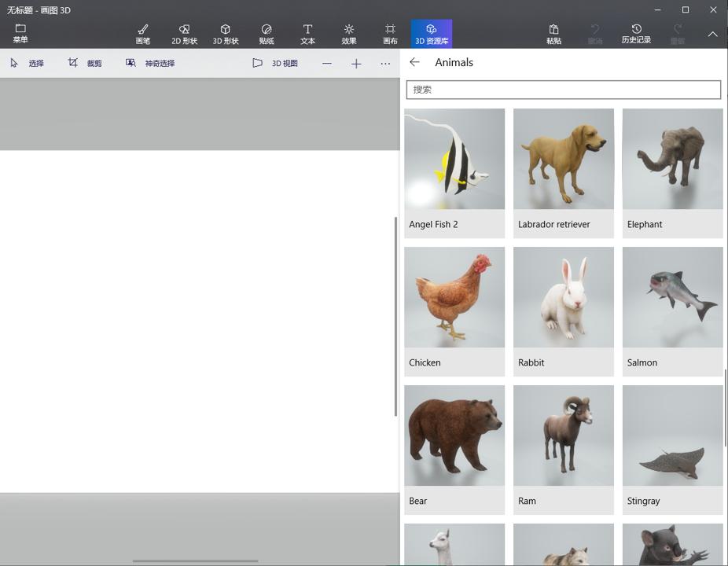Open the 贴纸 stickers panel
This screenshot has width=728, height=566.
[x=267, y=33]
